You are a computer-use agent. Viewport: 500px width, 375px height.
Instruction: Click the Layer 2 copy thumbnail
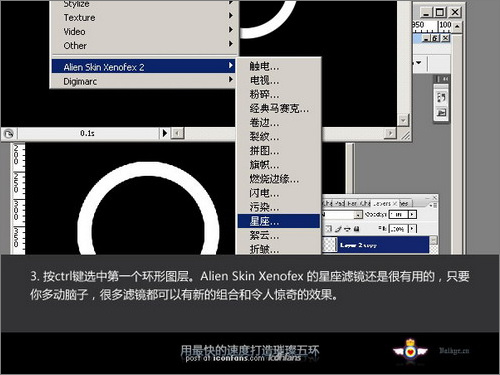330,245
